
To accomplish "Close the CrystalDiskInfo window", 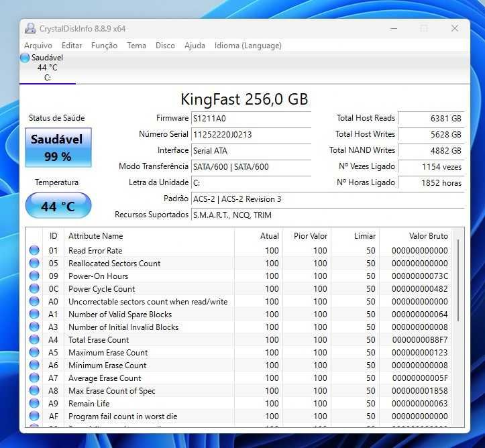I will click(x=455, y=28).
